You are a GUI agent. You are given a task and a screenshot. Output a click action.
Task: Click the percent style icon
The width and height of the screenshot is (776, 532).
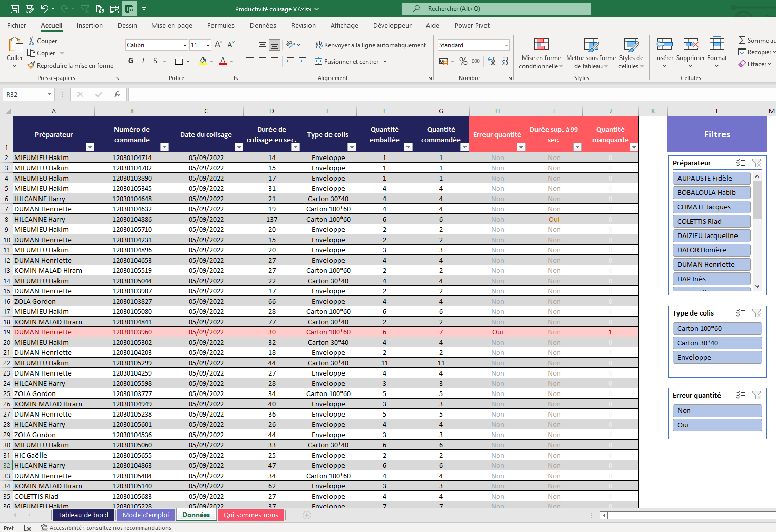[x=463, y=61]
